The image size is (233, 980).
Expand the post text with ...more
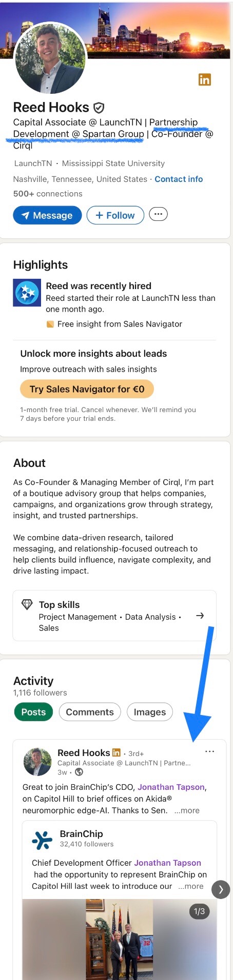point(187,810)
